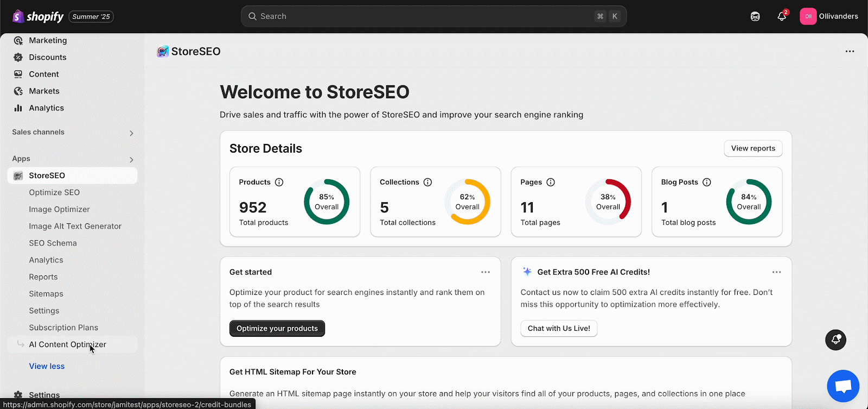The width and height of the screenshot is (868, 409).
Task: Click Optimize your products button
Action: [x=277, y=329]
